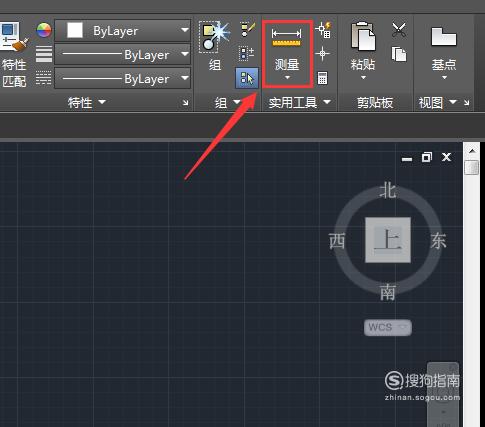
Task: Expand the 实用工具 panel title dropdown
Action: 327,102
